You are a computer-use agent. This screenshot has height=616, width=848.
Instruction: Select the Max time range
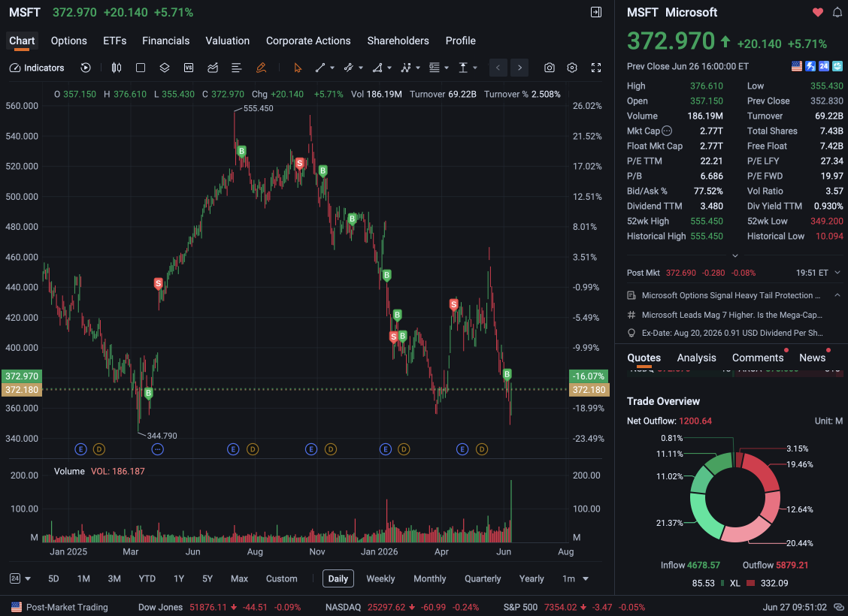tap(240, 578)
